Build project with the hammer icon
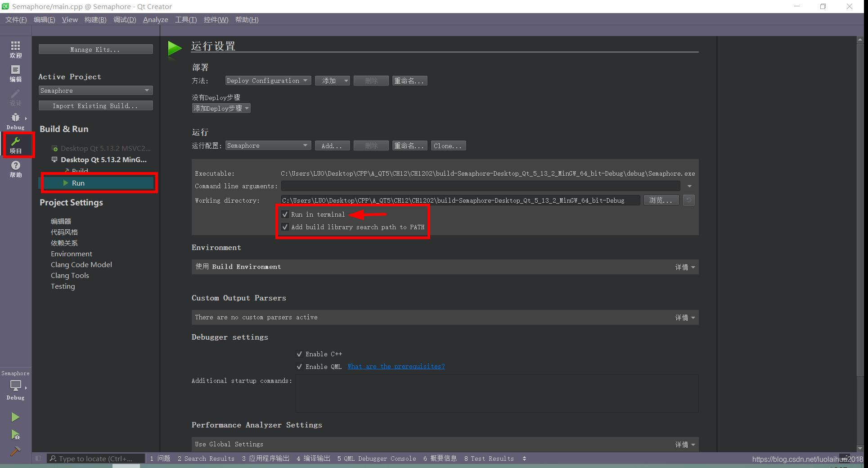This screenshot has height=468, width=868. [15, 451]
